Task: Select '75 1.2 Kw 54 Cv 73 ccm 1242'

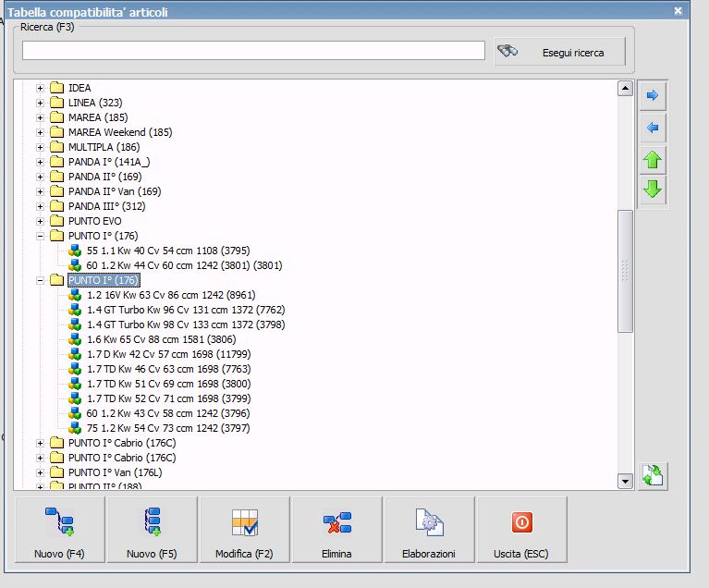Action: point(168,428)
